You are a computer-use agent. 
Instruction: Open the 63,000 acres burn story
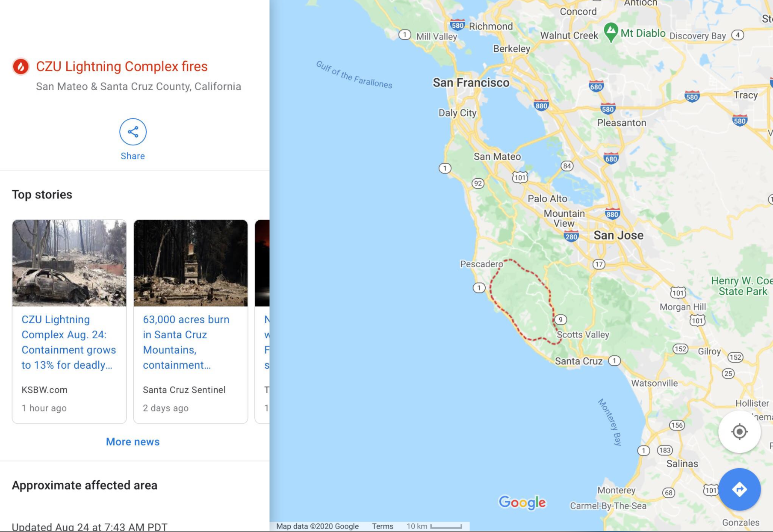(186, 342)
